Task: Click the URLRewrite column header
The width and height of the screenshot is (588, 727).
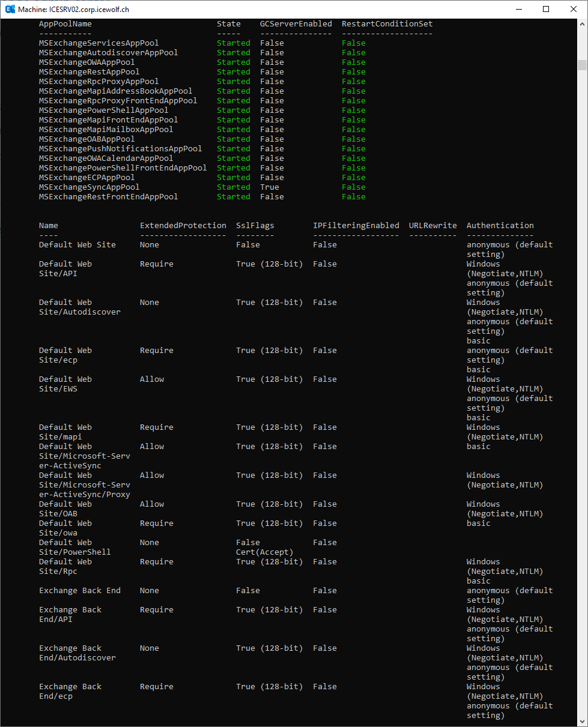Action: pyautogui.click(x=432, y=226)
